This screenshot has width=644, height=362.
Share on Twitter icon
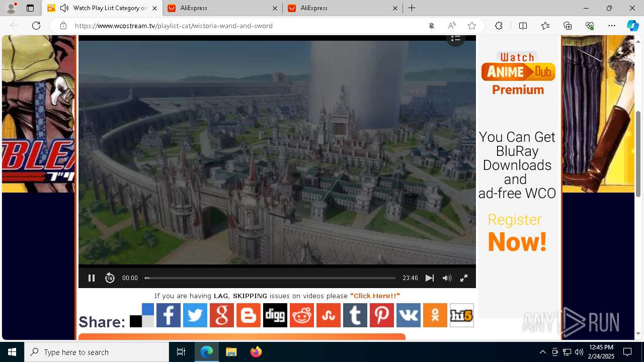195,316
